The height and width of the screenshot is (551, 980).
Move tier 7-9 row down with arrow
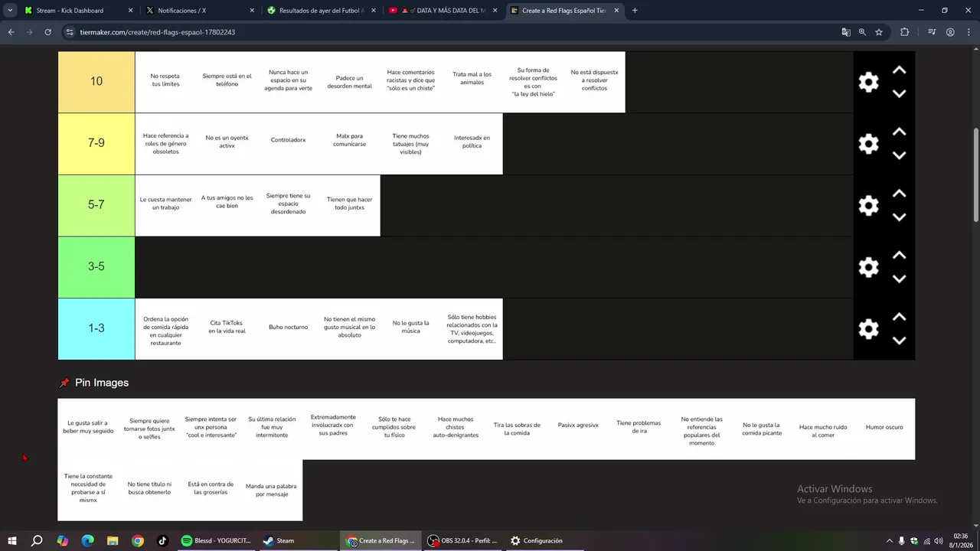[900, 155]
